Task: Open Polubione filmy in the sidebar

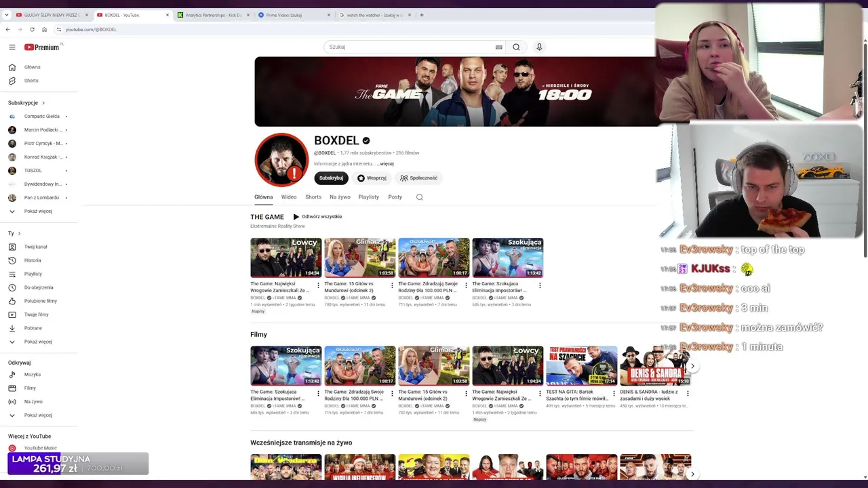Action: click(x=39, y=301)
